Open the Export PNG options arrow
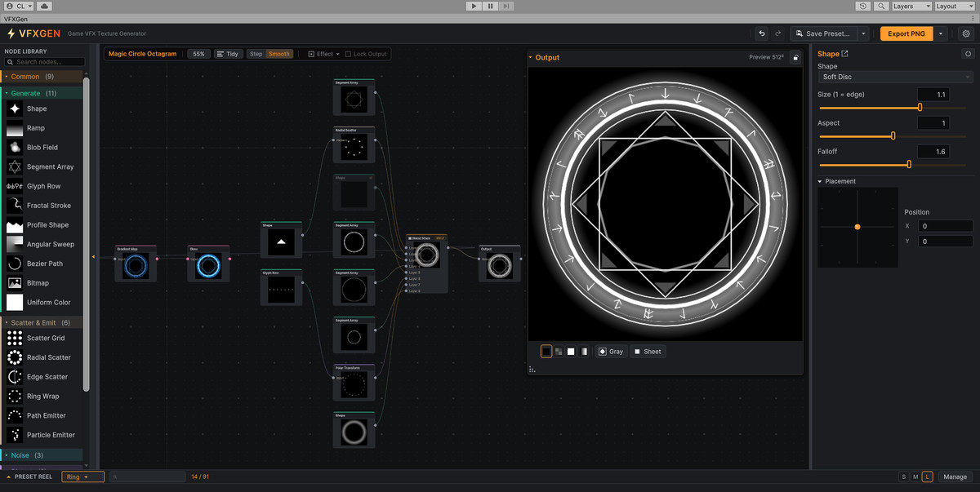Viewport: 980px width, 492px height. pos(941,33)
